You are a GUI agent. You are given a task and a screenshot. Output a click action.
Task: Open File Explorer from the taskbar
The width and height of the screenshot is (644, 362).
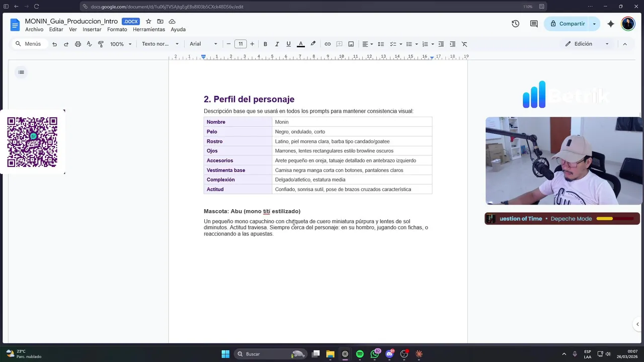[330, 354]
